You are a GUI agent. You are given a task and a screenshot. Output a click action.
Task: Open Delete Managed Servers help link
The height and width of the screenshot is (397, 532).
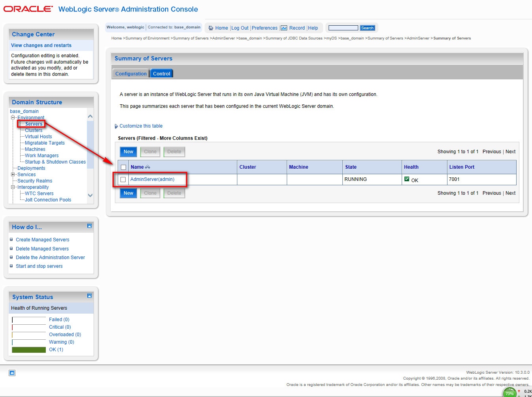pos(42,249)
